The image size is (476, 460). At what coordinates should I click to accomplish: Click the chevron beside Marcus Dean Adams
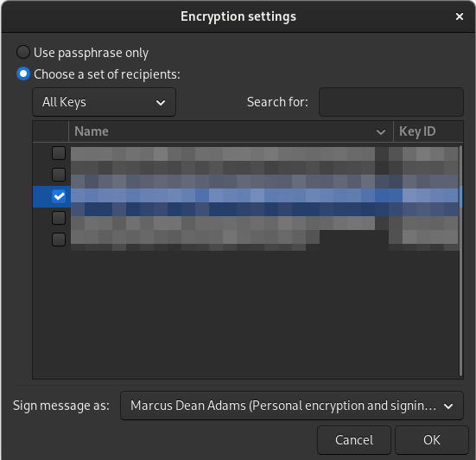[448, 406]
